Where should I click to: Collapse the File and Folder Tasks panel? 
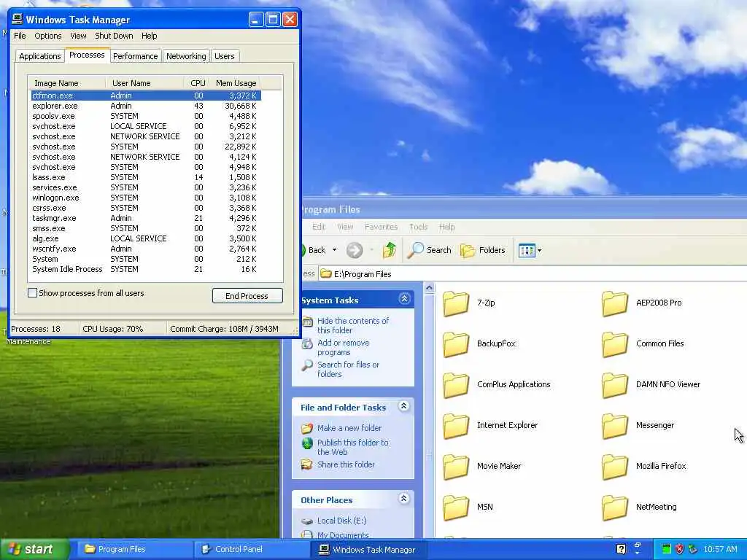404,406
